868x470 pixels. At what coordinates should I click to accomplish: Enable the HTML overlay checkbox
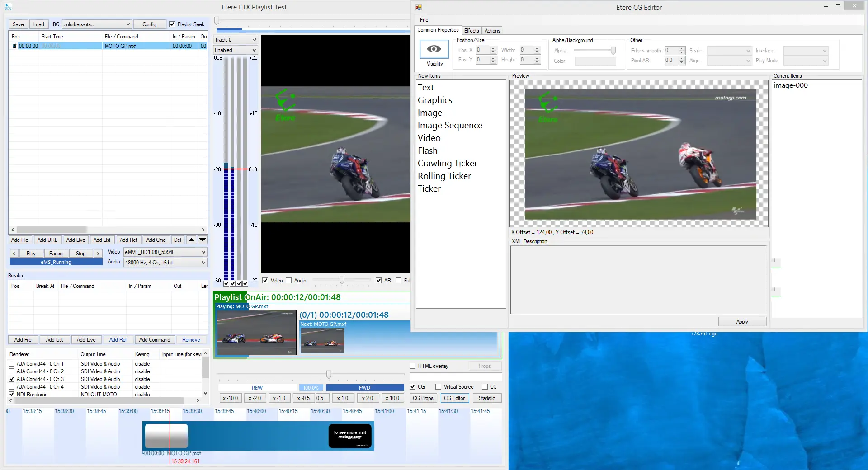[x=413, y=366]
